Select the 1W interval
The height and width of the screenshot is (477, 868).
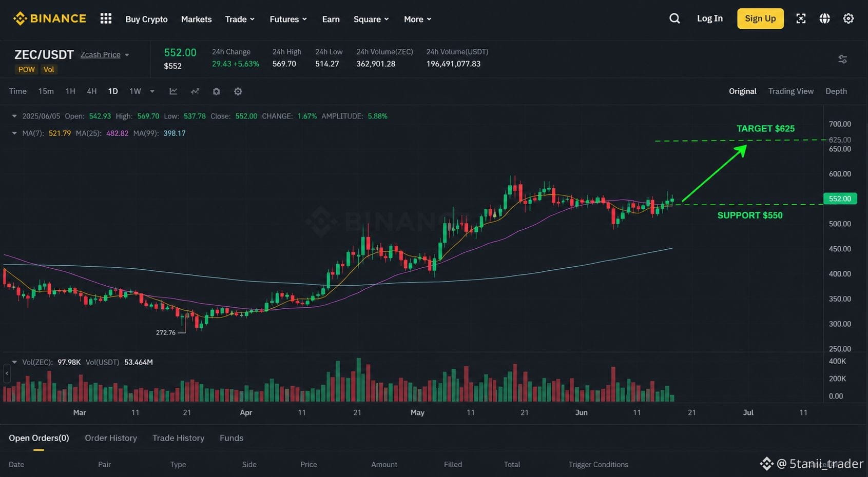pos(135,91)
